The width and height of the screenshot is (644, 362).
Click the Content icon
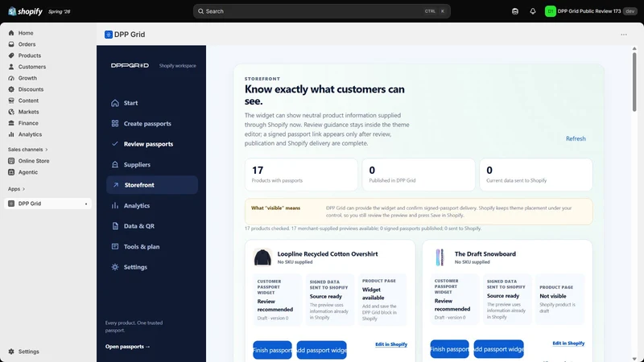[11, 101]
